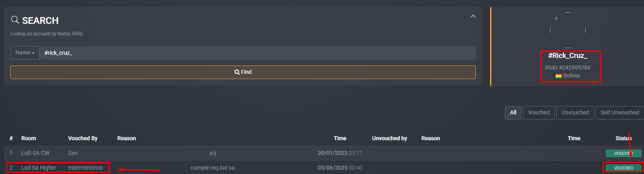Click the VOUCHED badge for LoD SA CW

tap(623, 153)
